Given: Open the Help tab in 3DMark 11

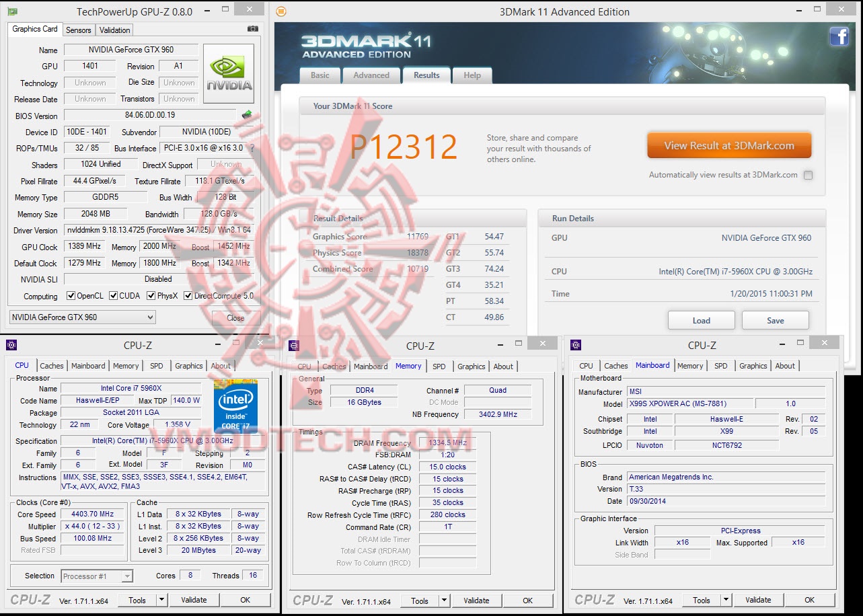Looking at the screenshot, I should tap(472, 75).
